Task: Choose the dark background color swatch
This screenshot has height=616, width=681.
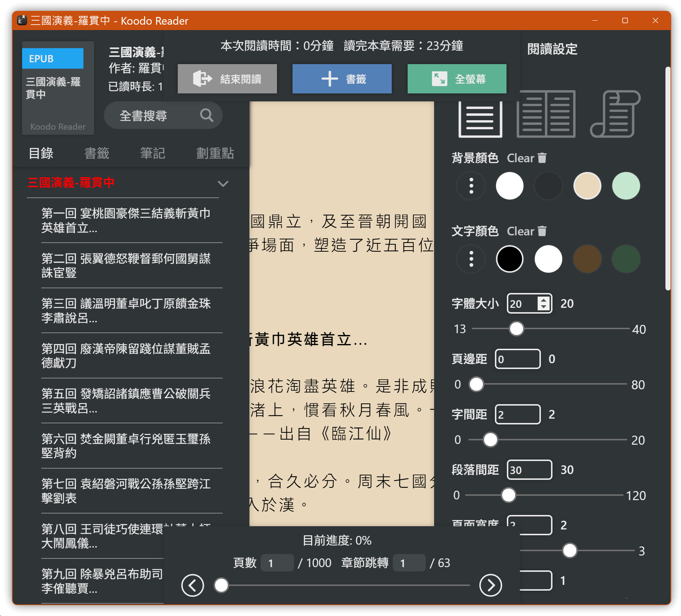Action: [x=548, y=186]
